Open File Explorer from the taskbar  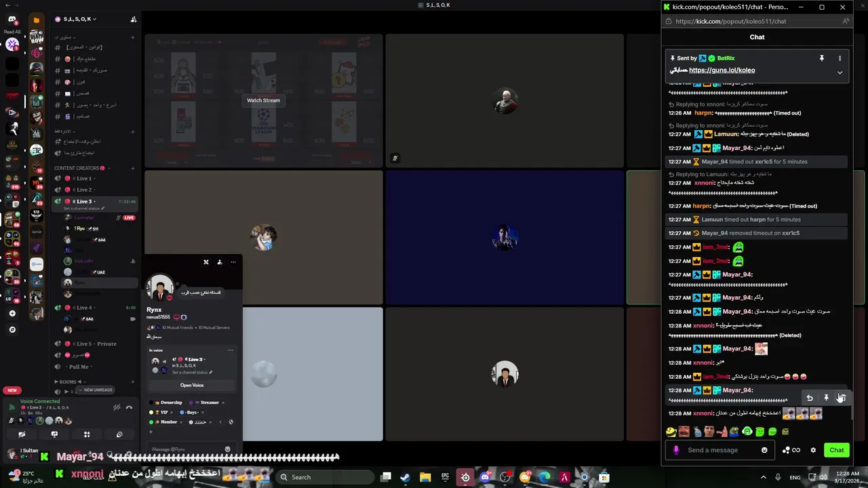pos(425,477)
